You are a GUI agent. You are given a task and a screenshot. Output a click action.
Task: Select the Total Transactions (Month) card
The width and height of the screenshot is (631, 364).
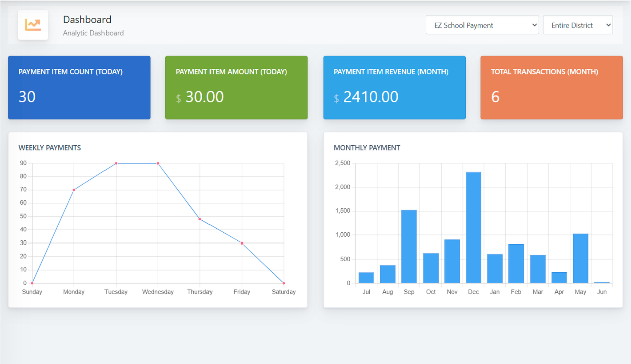[551, 87]
